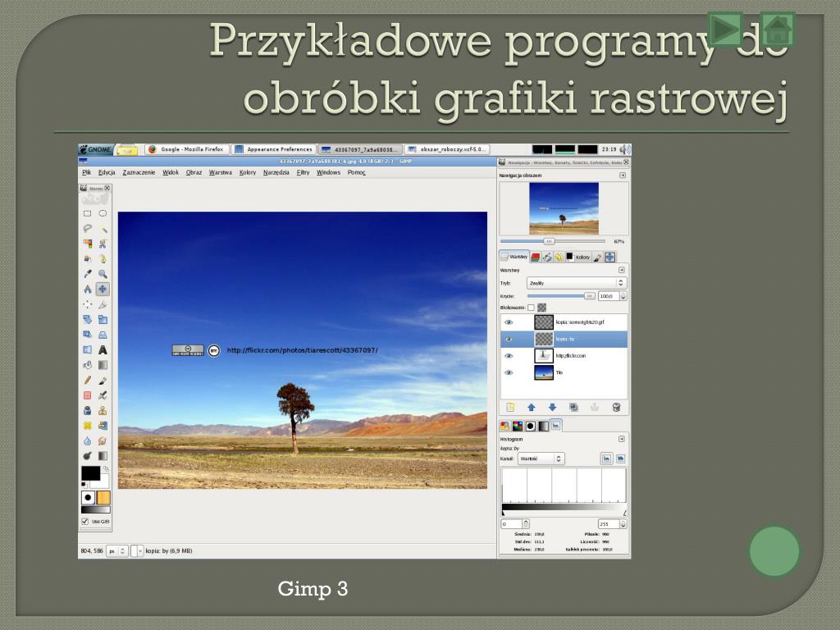The width and height of the screenshot is (840, 630).
Task: Click the slide's home button
Action: point(777,29)
